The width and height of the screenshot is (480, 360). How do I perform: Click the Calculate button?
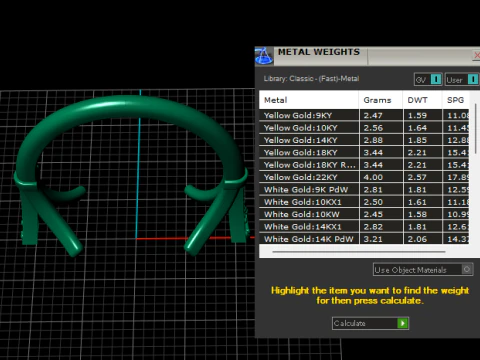370,323
